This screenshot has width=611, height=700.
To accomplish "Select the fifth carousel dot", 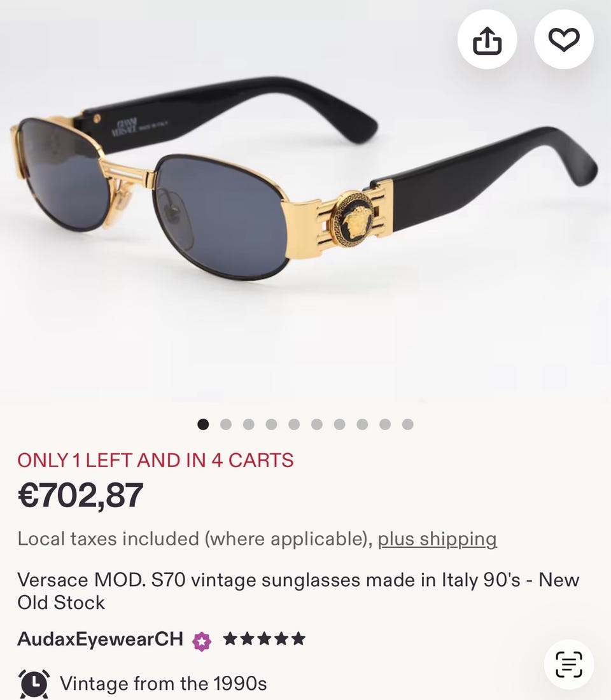I will [x=294, y=424].
